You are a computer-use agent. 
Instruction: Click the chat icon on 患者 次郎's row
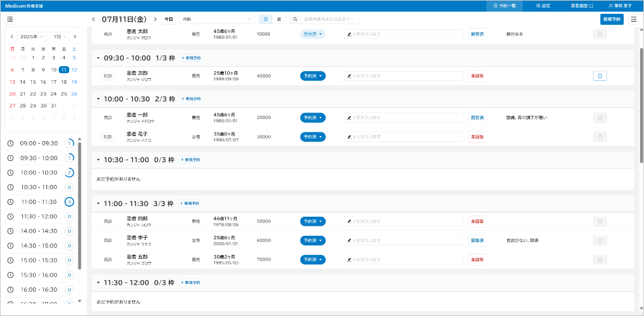click(599, 76)
